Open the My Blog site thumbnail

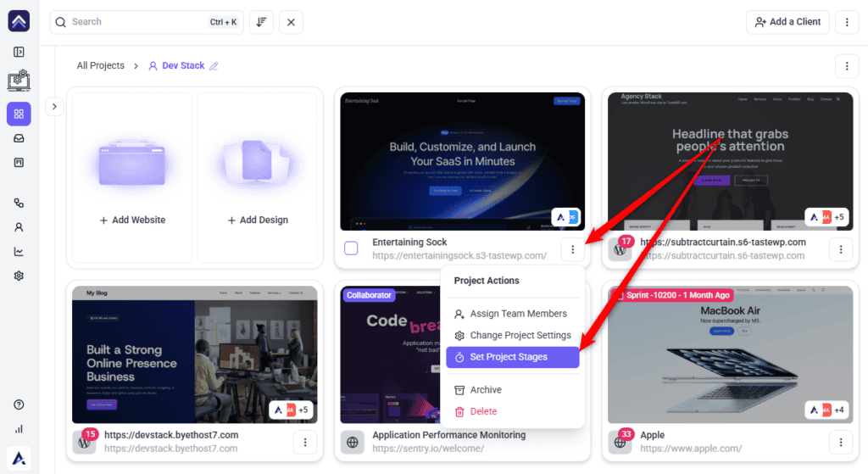click(x=195, y=354)
